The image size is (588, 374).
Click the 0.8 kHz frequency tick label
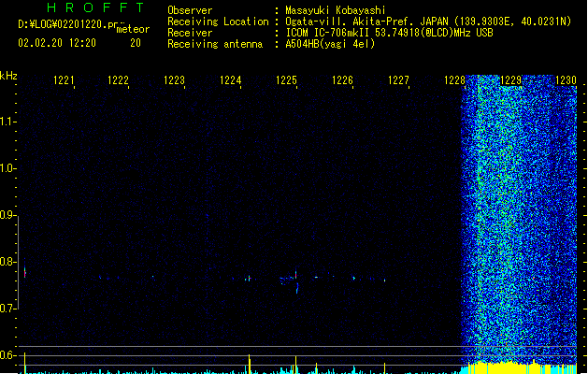(x=7, y=262)
